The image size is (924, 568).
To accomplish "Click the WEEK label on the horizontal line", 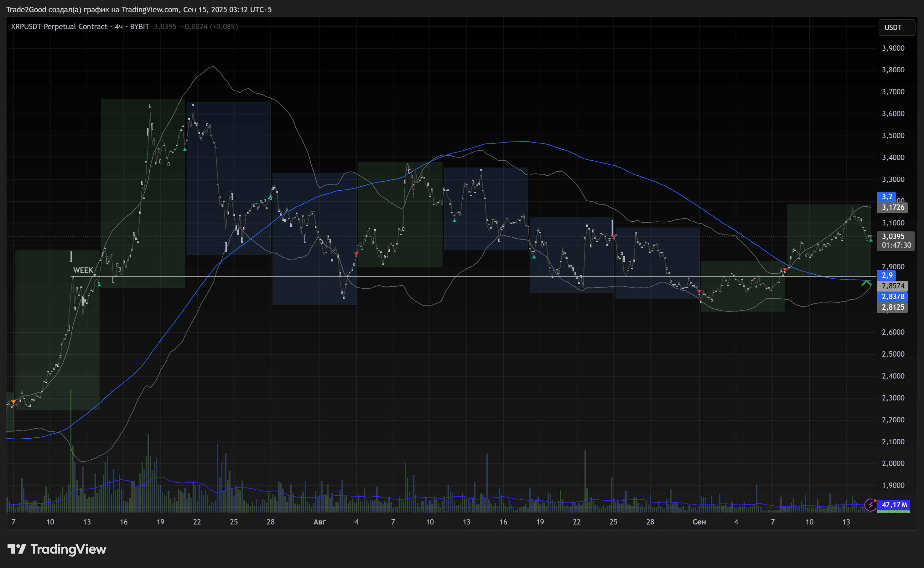I will coord(83,270).
